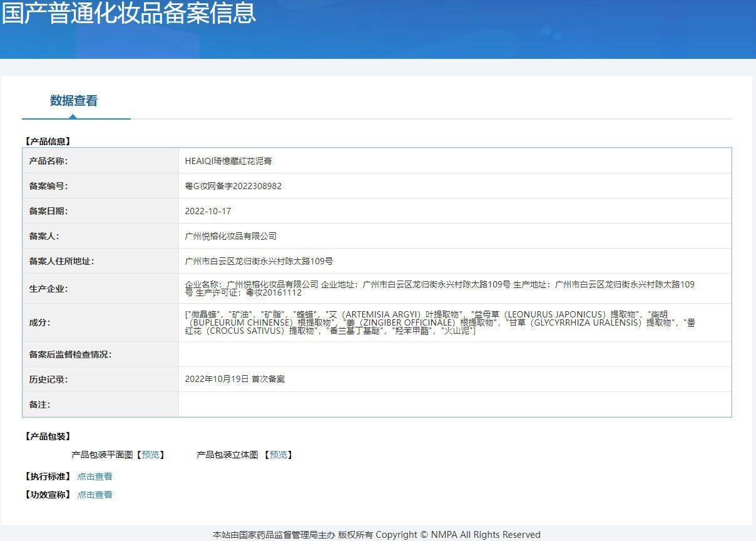This screenshot has width=756, height=541.
Task: Open 点击查看 link next to 执行标准
Action: tap(94, 477)
